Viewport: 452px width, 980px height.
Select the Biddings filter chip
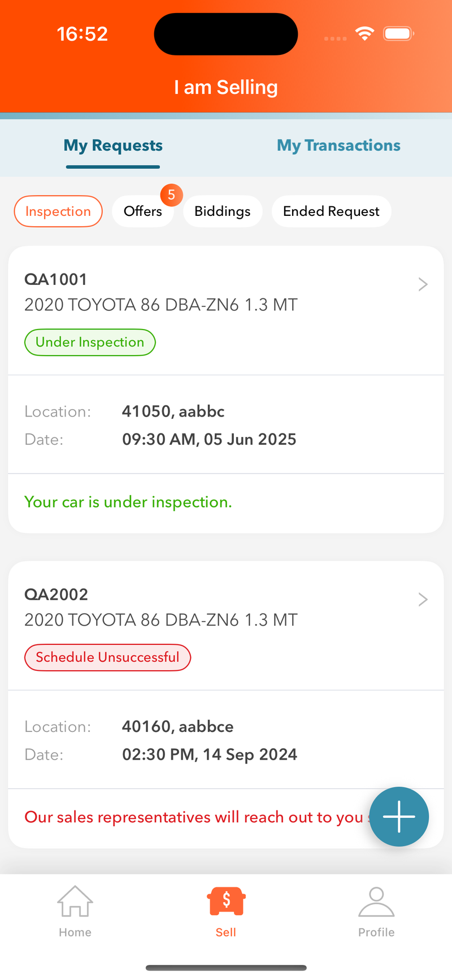[223, 211]
